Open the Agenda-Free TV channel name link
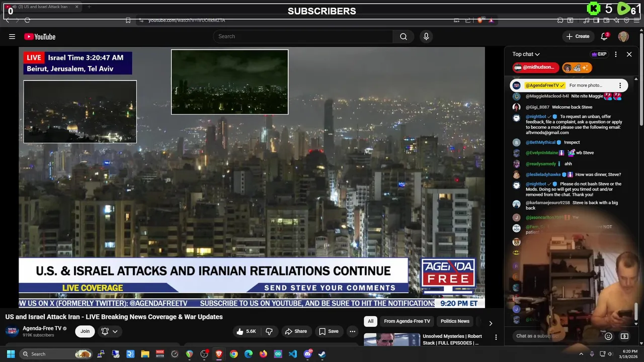Screen dimensions: 644x362 point(42,328)
